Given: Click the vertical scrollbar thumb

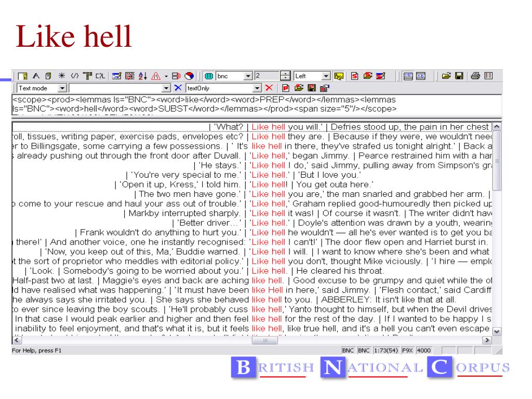Looking at the screenshot, I should [x=497, y=161].
